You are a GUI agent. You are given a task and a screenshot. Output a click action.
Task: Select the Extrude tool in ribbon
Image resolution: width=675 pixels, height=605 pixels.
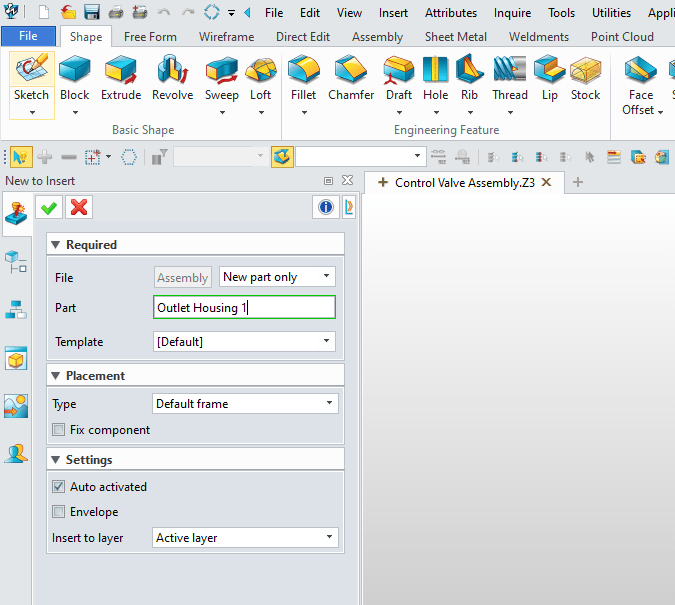point(121,80)
